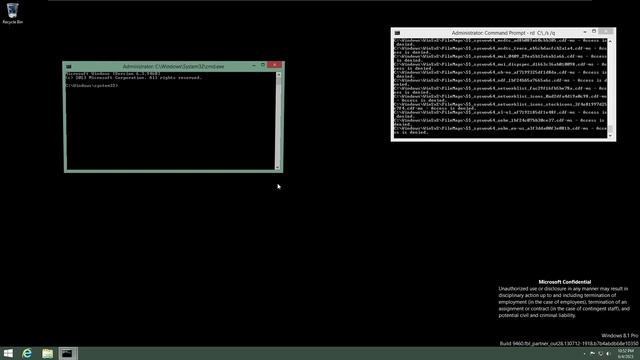Select the Recycle Bin desktop icon
The image size is (640, 360).
(12, 13)
